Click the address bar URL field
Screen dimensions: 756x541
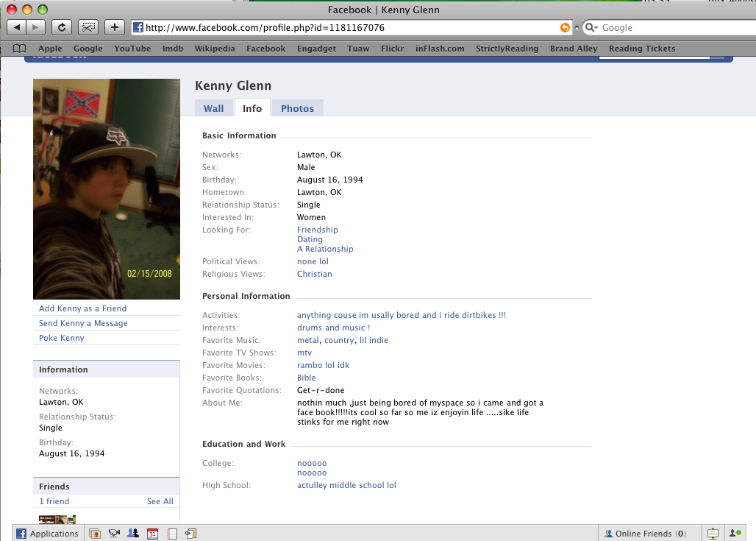point(352,27)
